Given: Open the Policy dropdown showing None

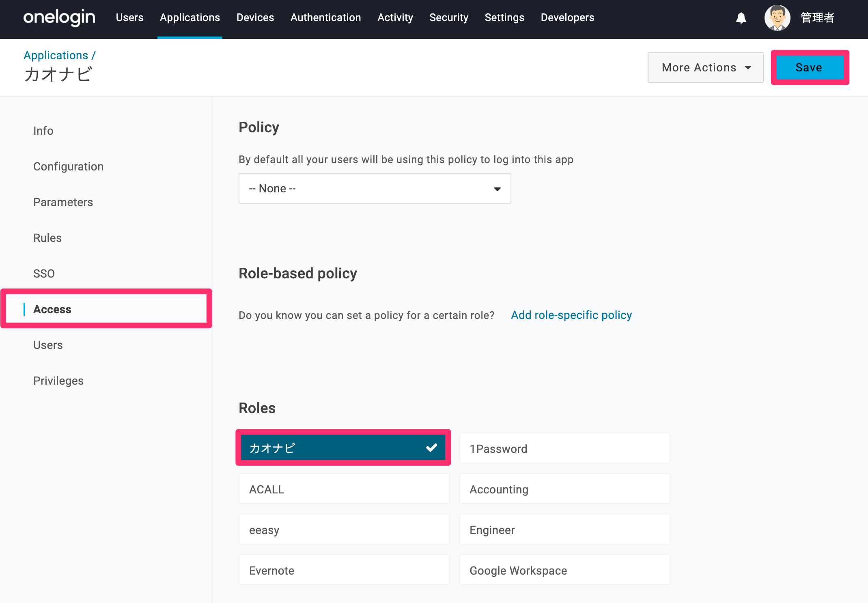Looking at the screenshot, I should point(375,188).
